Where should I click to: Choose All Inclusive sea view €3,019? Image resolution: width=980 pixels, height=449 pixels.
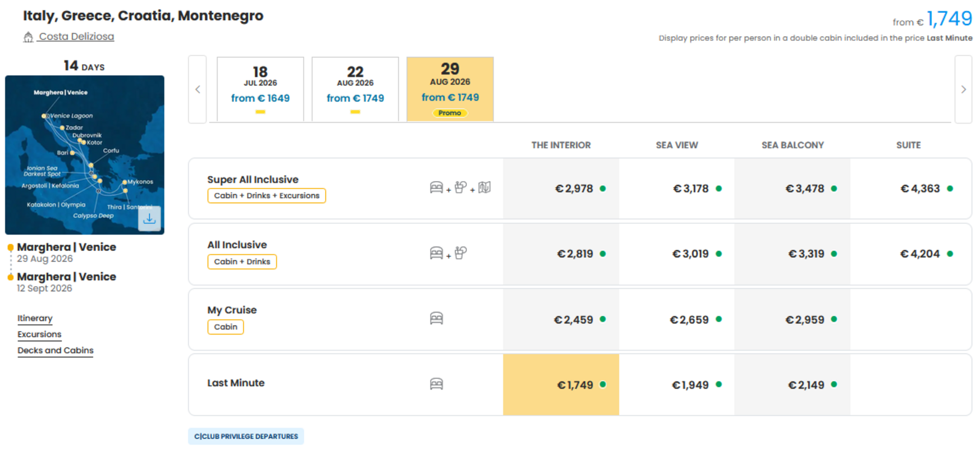pos(677,254)
